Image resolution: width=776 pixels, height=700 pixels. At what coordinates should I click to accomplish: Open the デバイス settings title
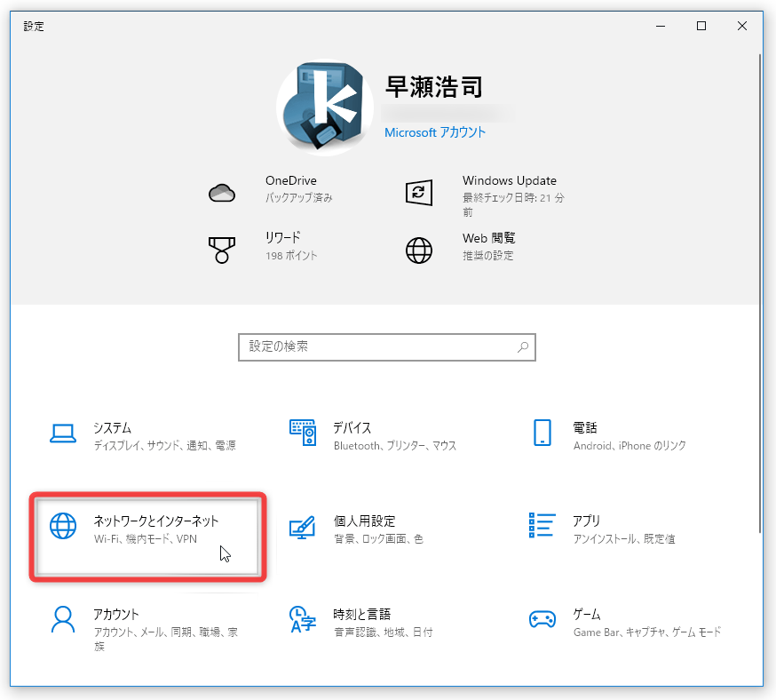[352, 427]
